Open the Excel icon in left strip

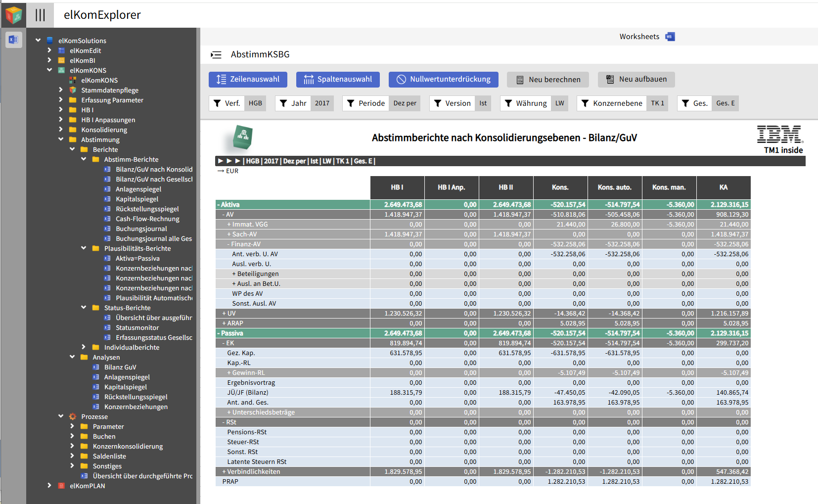[13, 40]
